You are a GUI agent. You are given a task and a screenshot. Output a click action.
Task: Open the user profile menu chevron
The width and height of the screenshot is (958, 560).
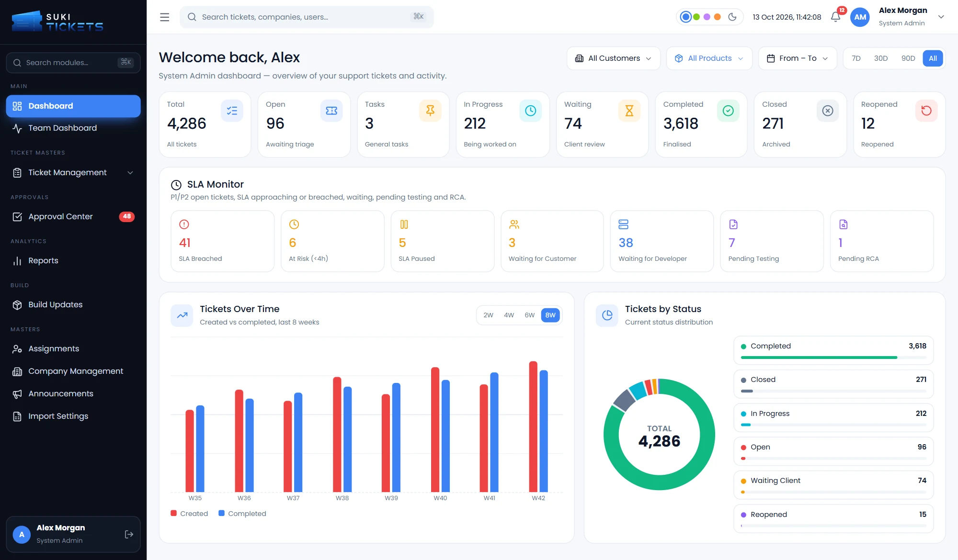click(941, 17)
